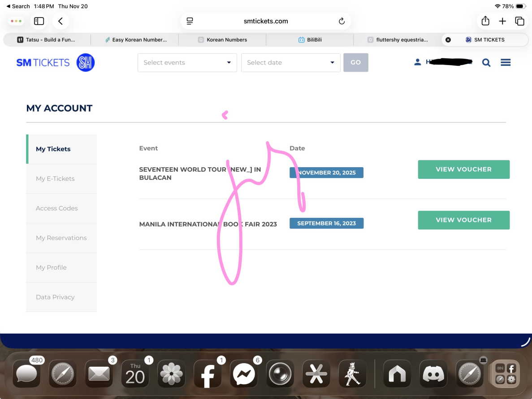Screen dimensions: 532x399
Task: Reload the page with refresh icon
Action: [342, 21]
